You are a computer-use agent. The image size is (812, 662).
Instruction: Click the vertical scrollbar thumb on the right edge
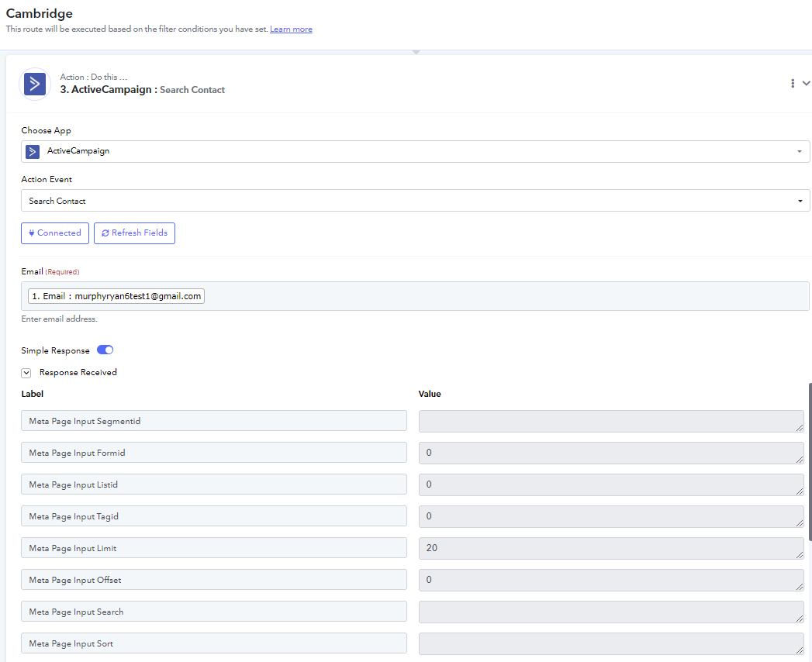810,462
